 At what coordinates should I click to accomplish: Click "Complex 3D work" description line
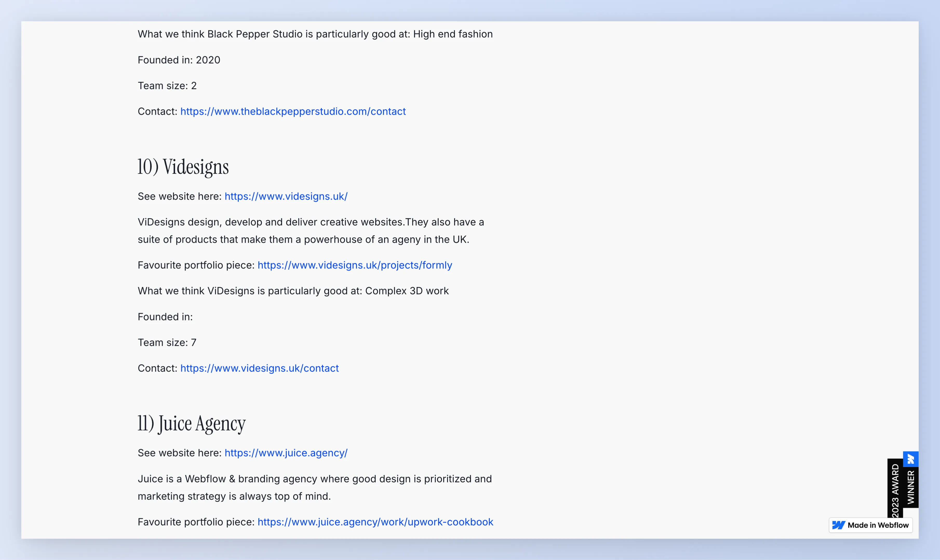coord(293,291)
